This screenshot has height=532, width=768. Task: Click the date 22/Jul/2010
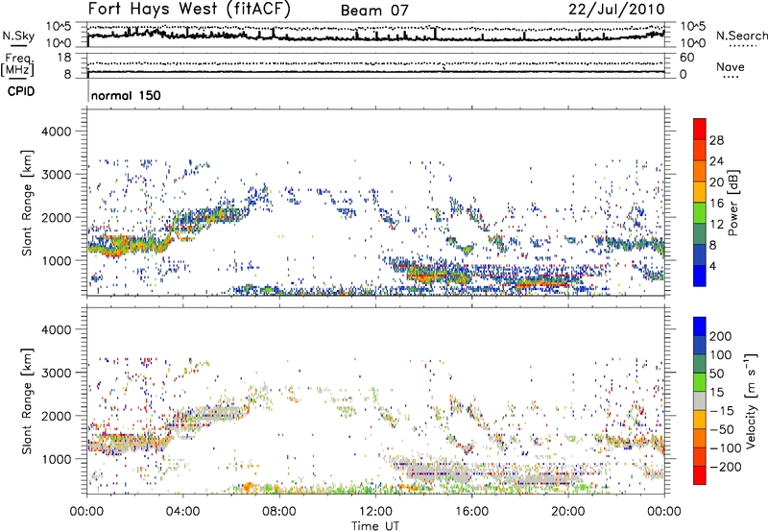pos(616,9)
